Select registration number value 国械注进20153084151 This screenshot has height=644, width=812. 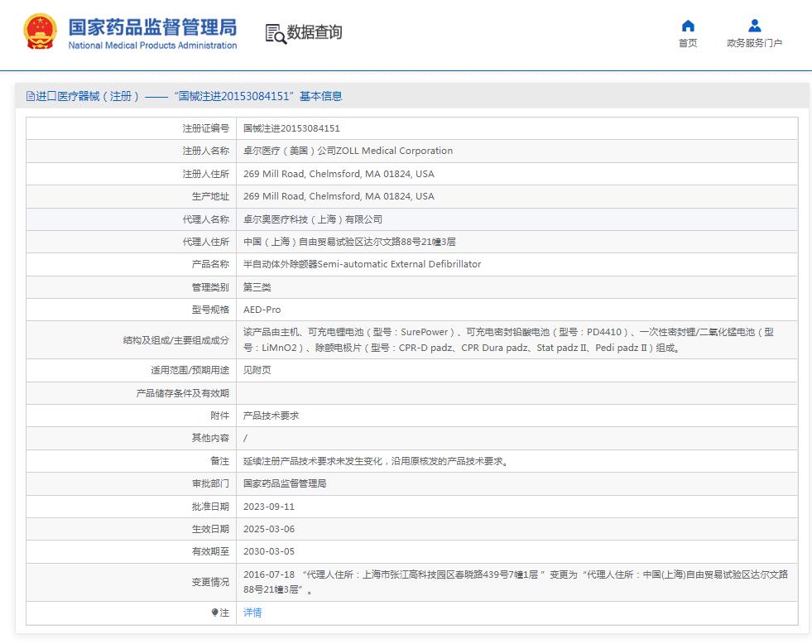(x=291, y=128)
